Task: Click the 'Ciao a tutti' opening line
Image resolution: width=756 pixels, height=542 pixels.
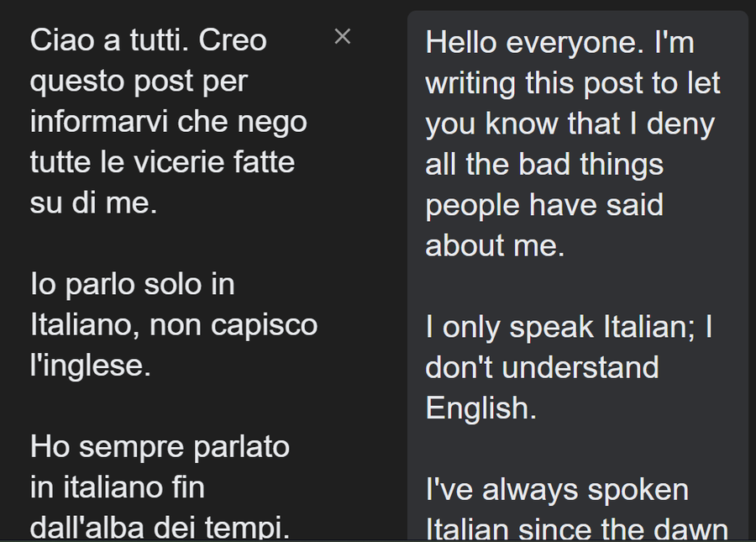Action: pyautogui.click(x=148, y=40)
